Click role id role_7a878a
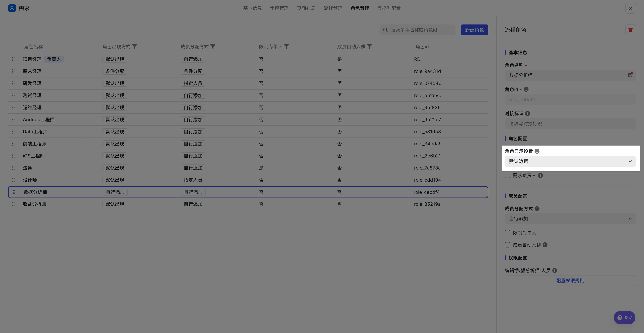The width and height of the screenshot is (644, 333). pyautogui.click(x=427, y=168)
